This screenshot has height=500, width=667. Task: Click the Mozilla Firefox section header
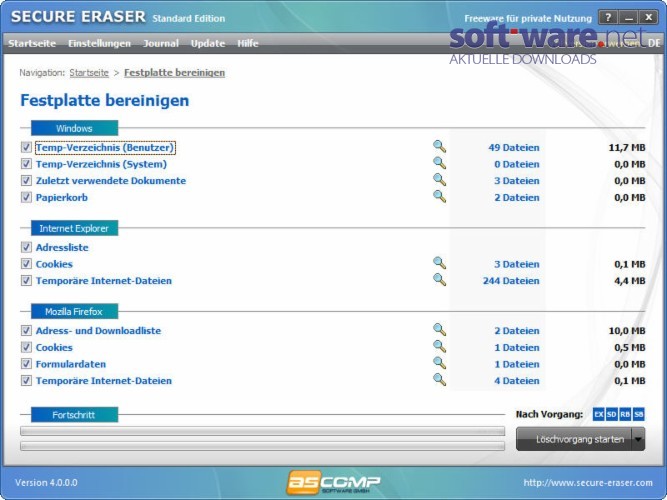[74, 311]
